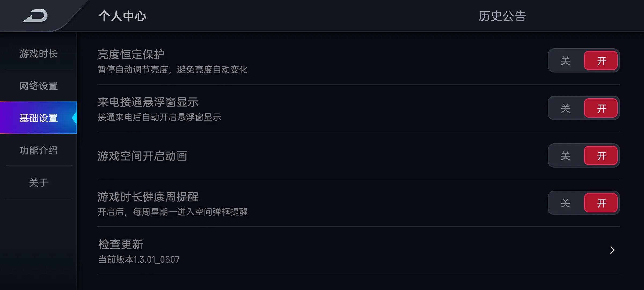
Task: Tap 开 on 来电接通悬浮窗显示 switch
Action: pyautogui.click(x=602, y=108)
